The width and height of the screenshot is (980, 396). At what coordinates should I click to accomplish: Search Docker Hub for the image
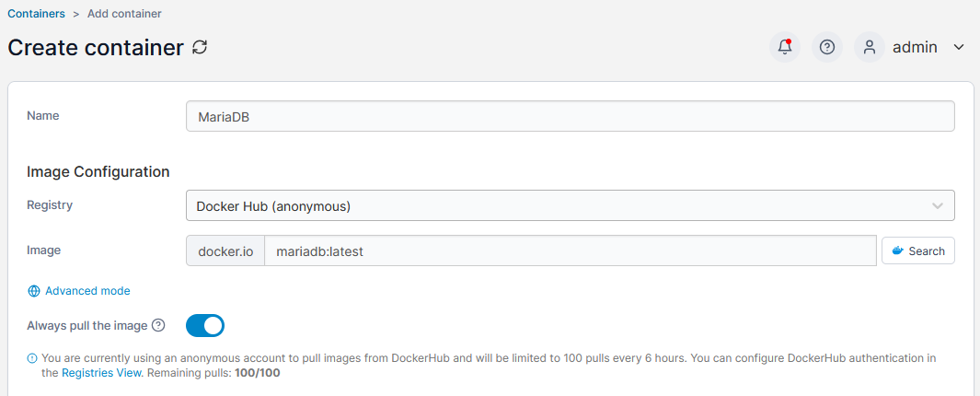coord(918,250)
